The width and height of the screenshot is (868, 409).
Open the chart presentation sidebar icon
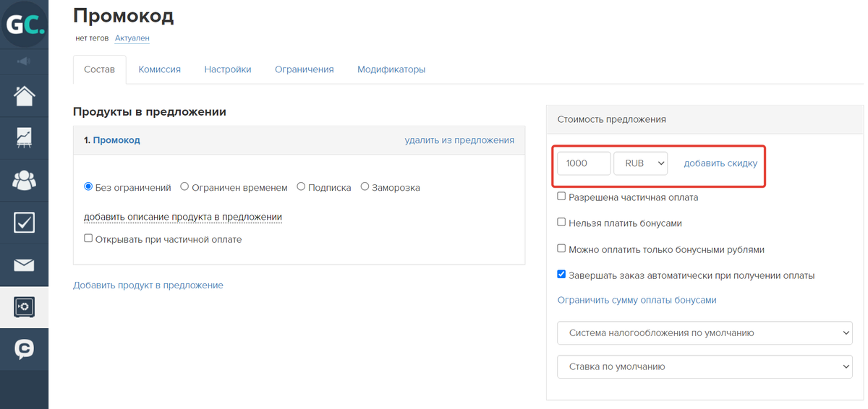tap(24, 138)
